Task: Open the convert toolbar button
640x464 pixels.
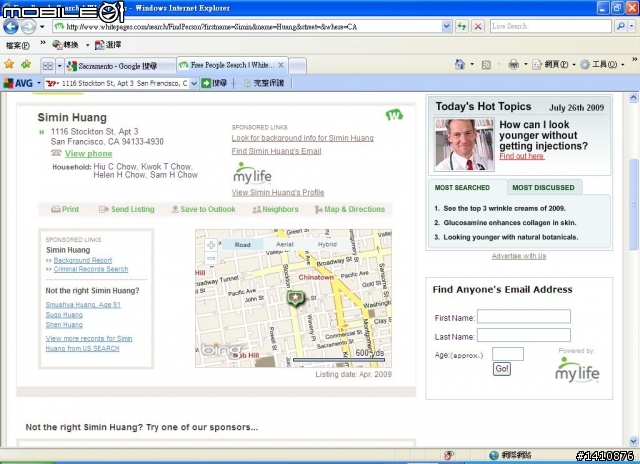Action: point(66,45)
